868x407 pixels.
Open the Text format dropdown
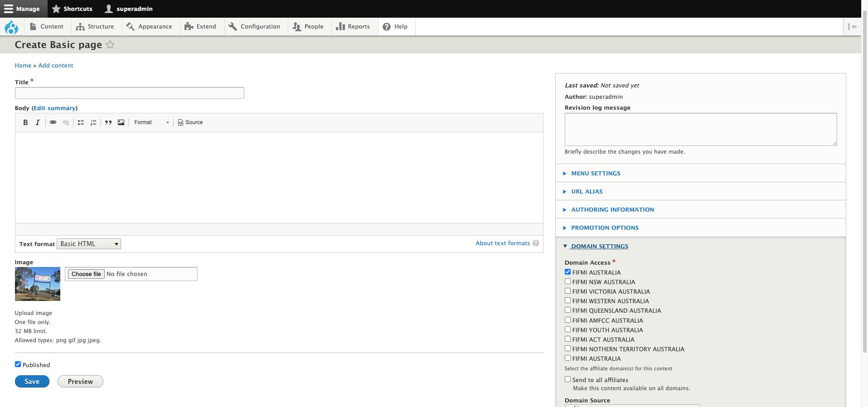89,244
